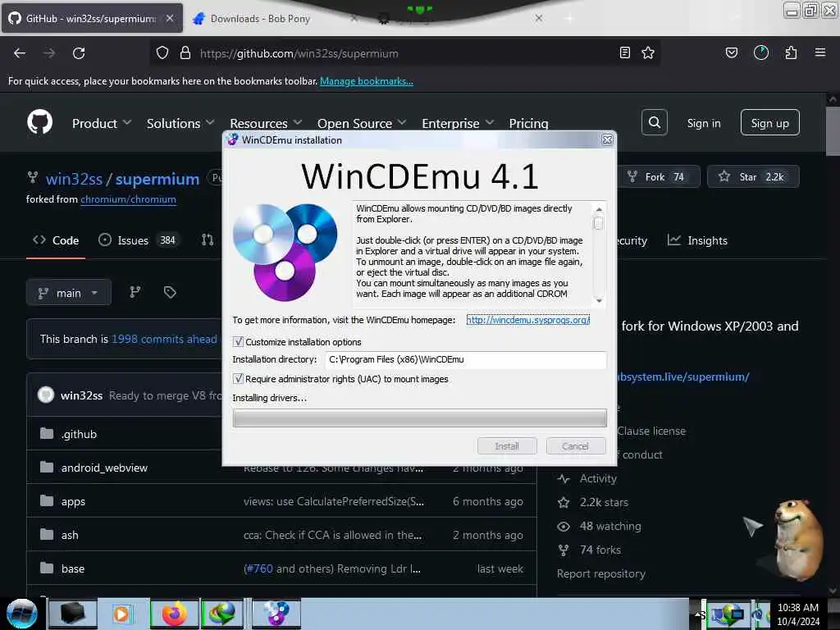Select the GitHub win32ss/supermium browser tab
The image size is (840, 630).
[x=92, y=18]
